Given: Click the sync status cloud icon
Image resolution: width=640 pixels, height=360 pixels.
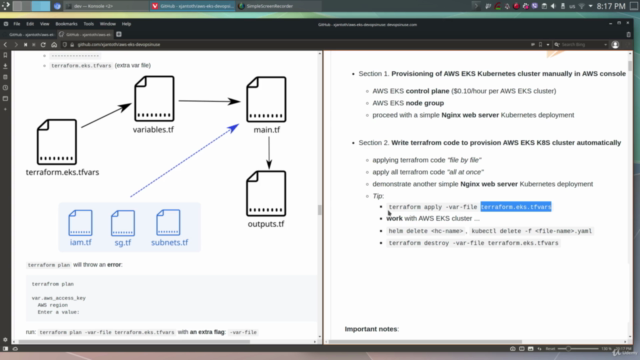Looking at the screenshot, I should pyautogui.click(x=15, y=349).
